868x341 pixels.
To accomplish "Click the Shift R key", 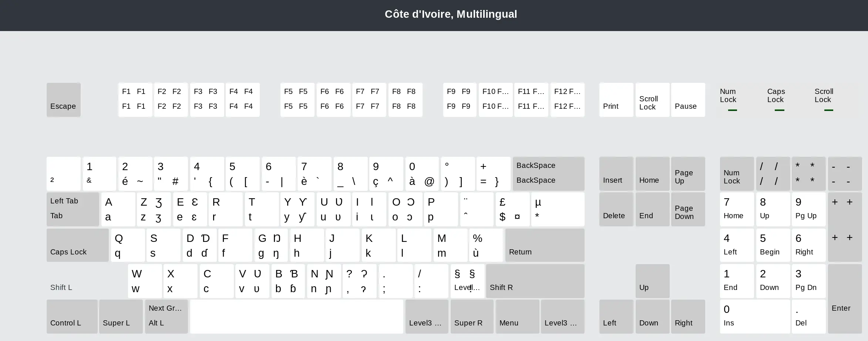I will click(x=535, y=281).
